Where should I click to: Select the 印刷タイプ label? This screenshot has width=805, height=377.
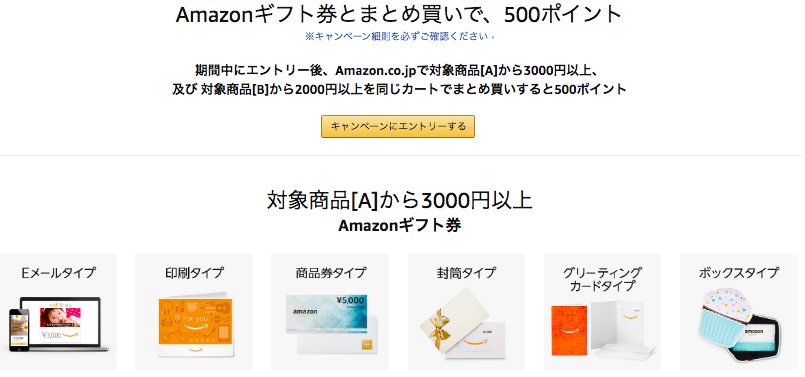click(x=194, y=273)
